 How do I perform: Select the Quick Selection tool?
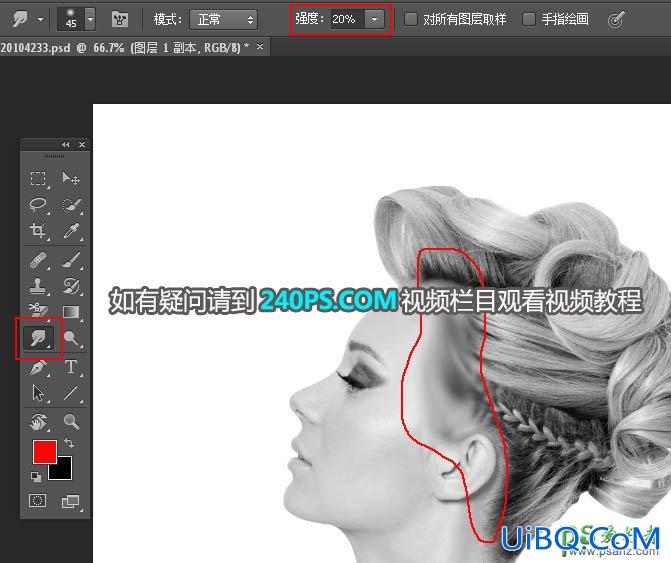[x=71, y=204]
